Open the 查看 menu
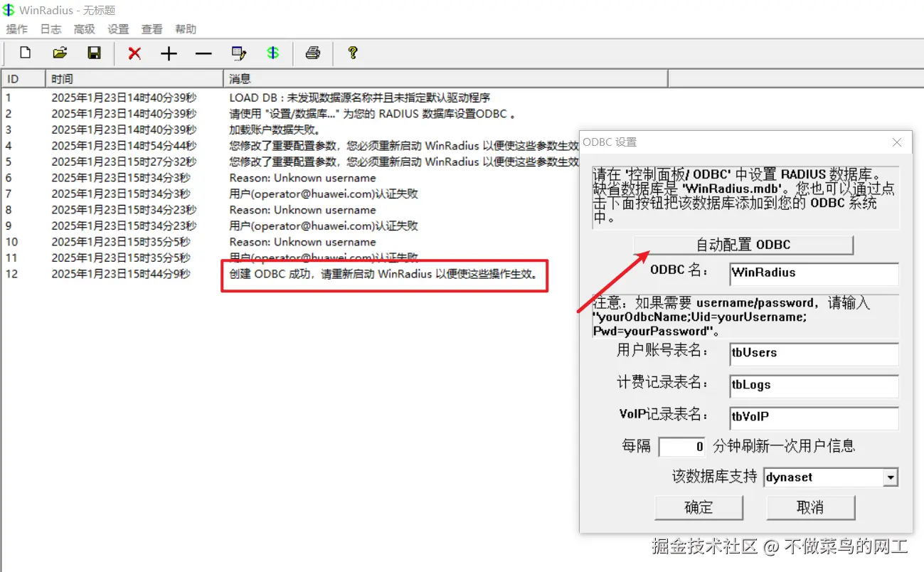This screenshot has width=924, height=572. pos(152,29)
